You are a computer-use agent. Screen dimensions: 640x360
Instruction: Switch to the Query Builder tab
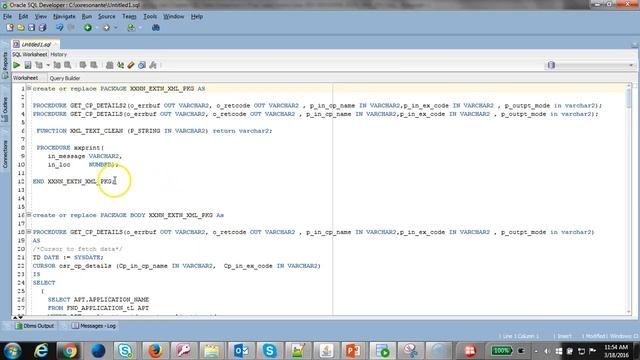64,78
